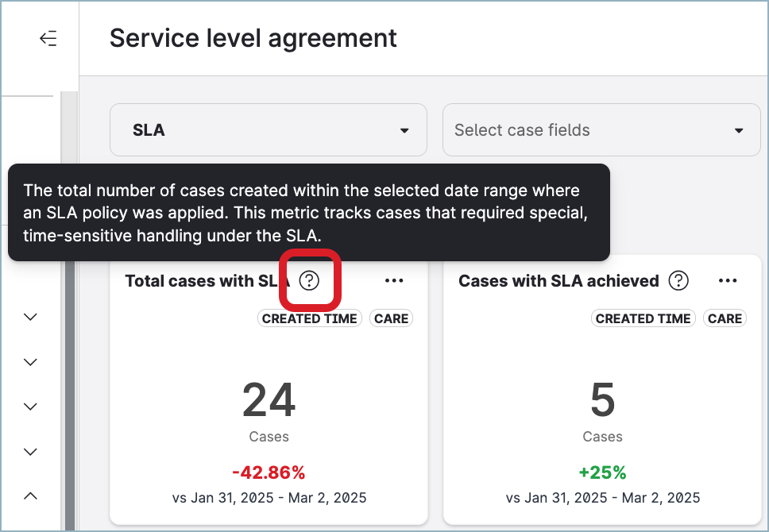Collapse the left navigation sidebar

(48, 37)
